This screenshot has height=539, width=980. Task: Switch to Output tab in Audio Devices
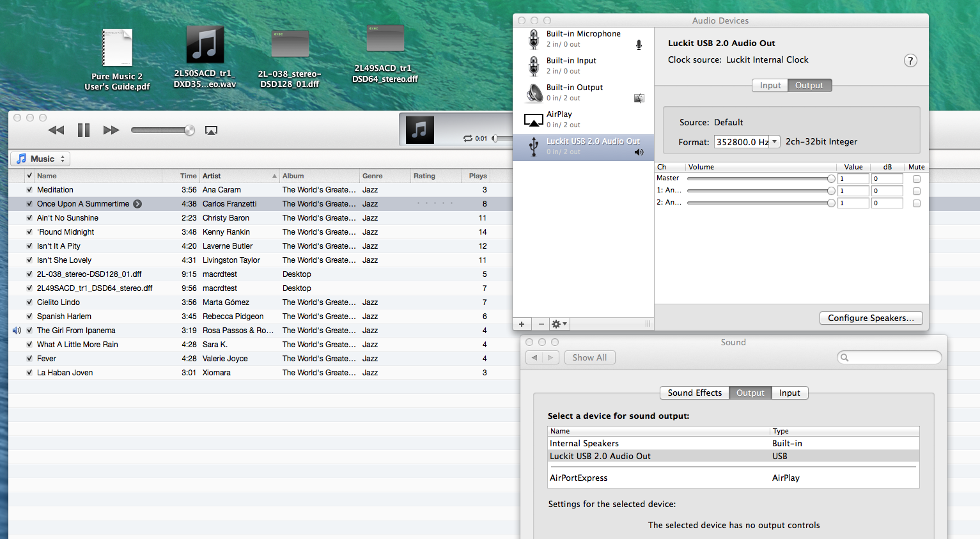(809, 86)
